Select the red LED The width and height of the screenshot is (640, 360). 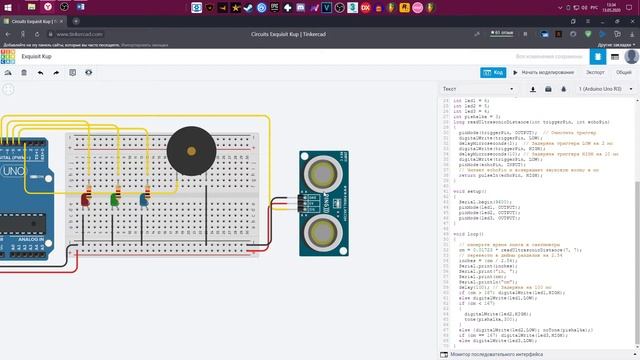click(85, 200)
